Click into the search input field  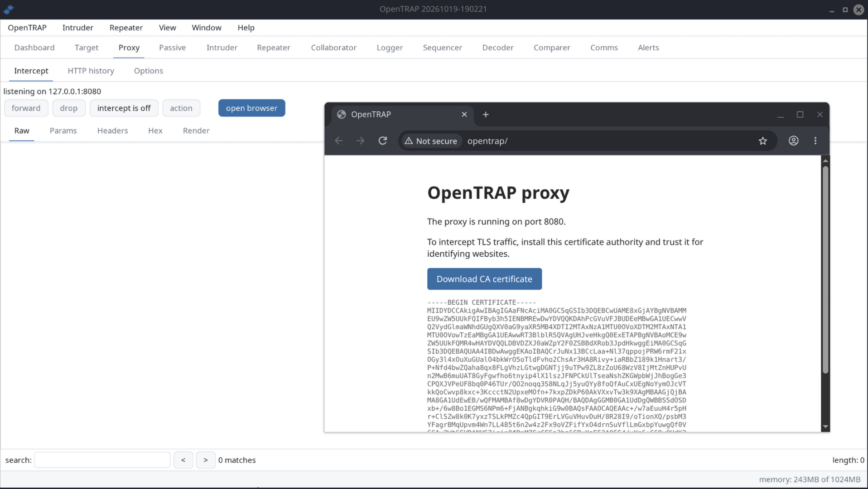102,460
